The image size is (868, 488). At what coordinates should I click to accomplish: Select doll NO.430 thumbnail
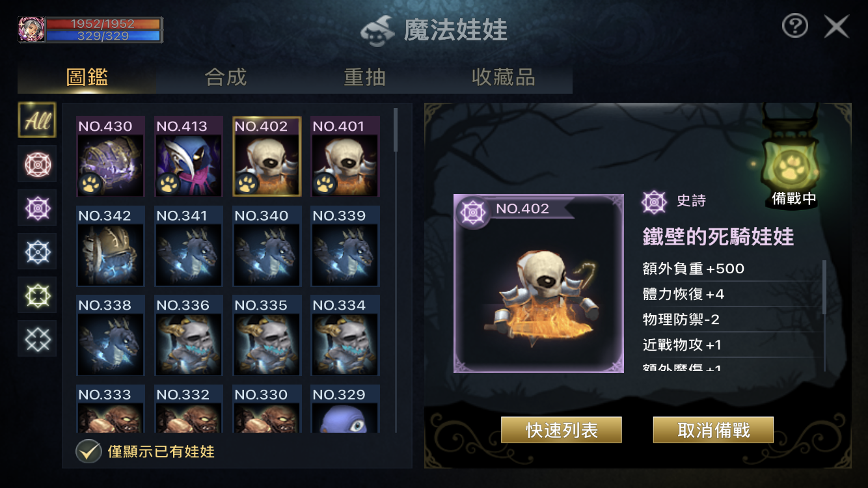[110, 157]
